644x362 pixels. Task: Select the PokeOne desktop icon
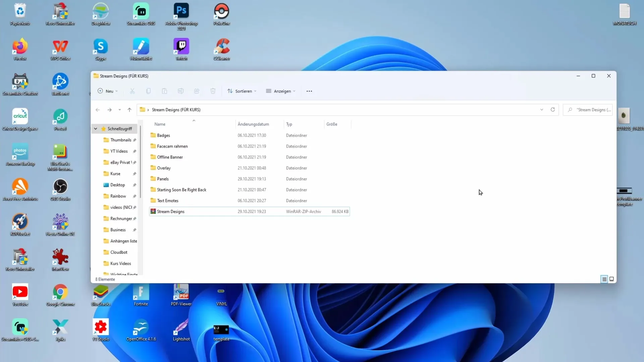tap(221, 14)
